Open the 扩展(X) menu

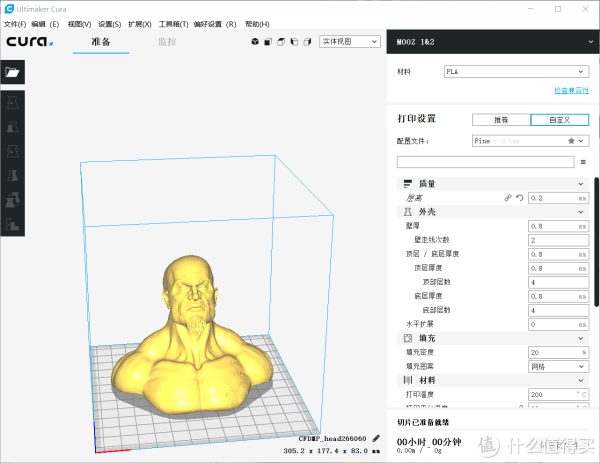[x=140, y=24]
